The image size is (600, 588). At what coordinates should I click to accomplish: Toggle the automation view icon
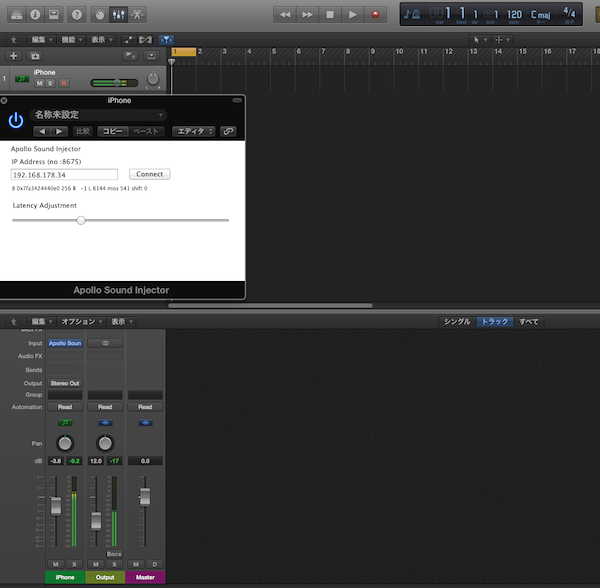tap(129, 39)
